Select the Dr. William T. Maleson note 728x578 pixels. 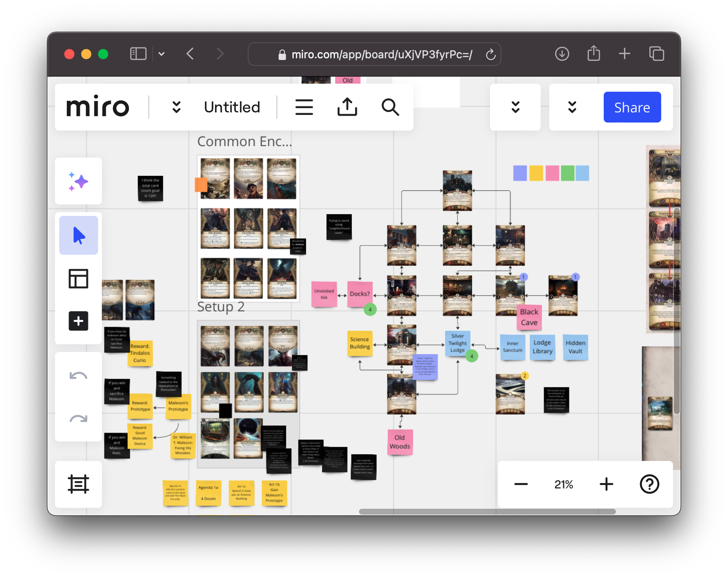pos(183,445)
